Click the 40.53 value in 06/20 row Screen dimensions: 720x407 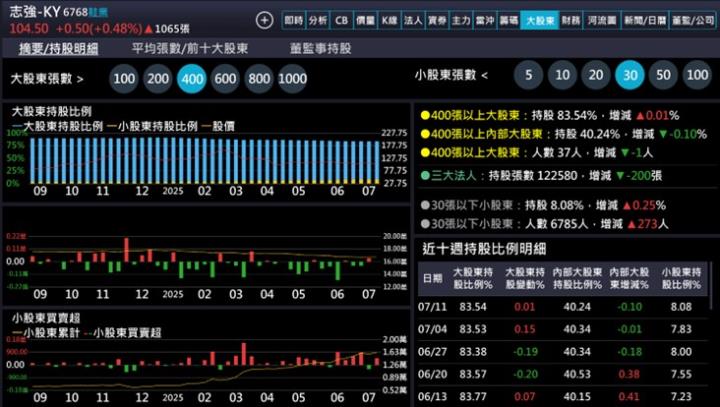coord(577,374)
